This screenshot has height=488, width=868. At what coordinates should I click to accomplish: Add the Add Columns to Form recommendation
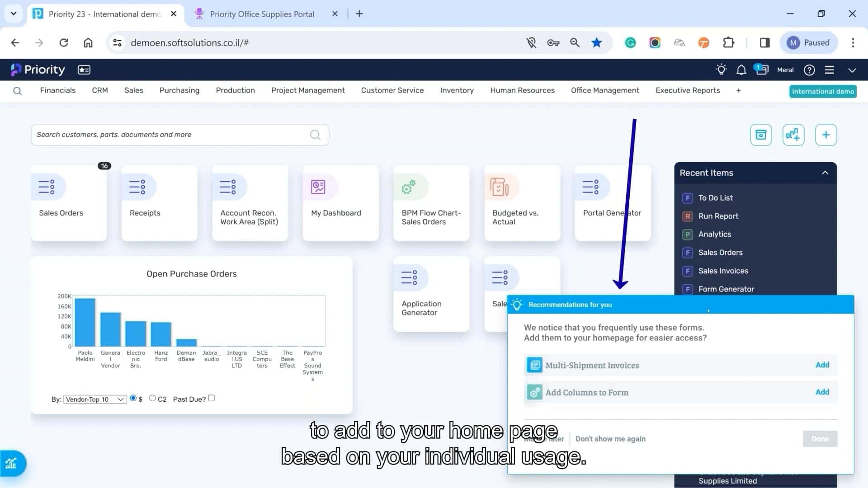[x=822, y=392]
